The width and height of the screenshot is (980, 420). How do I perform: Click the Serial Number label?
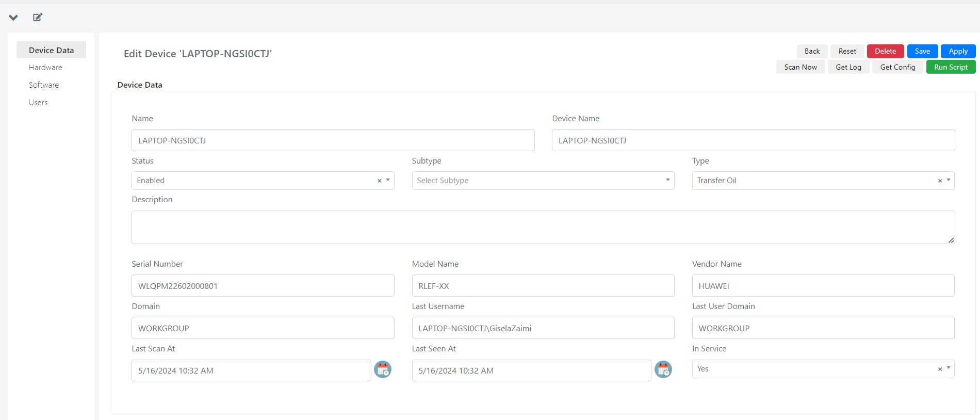(157, 264)
